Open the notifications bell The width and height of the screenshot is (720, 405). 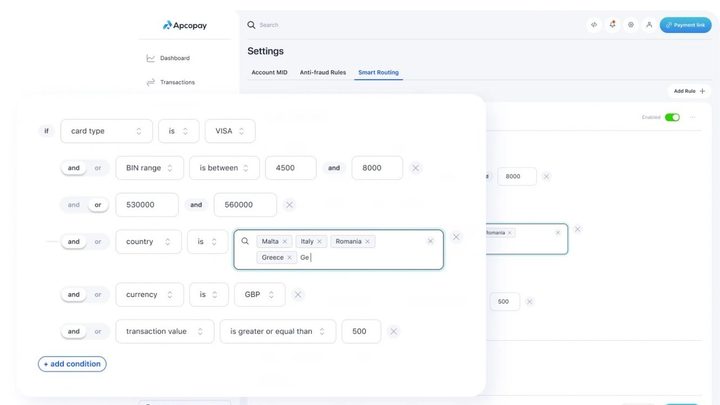[x=613, y=25]
